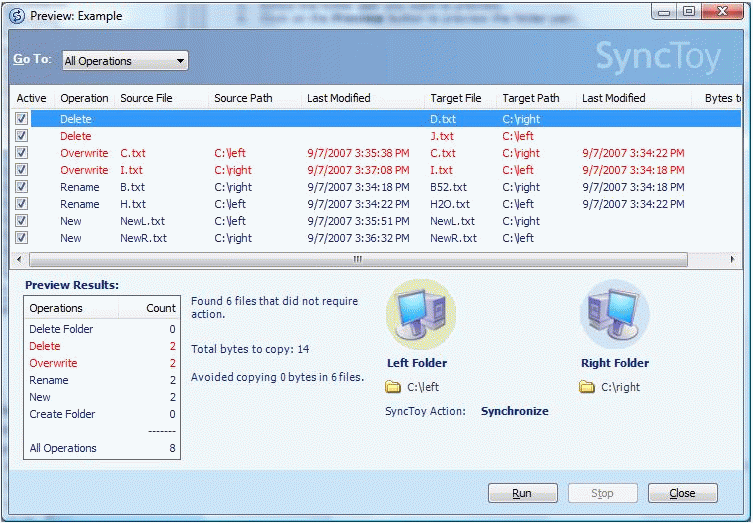Sort by the Operation column header
Viewport: 753px width, 523px height.
point(85,98)
